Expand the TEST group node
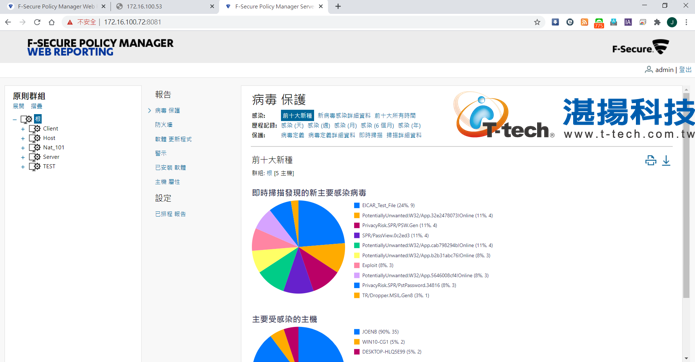Screen dimensions: 695x362 click(23, 167)
